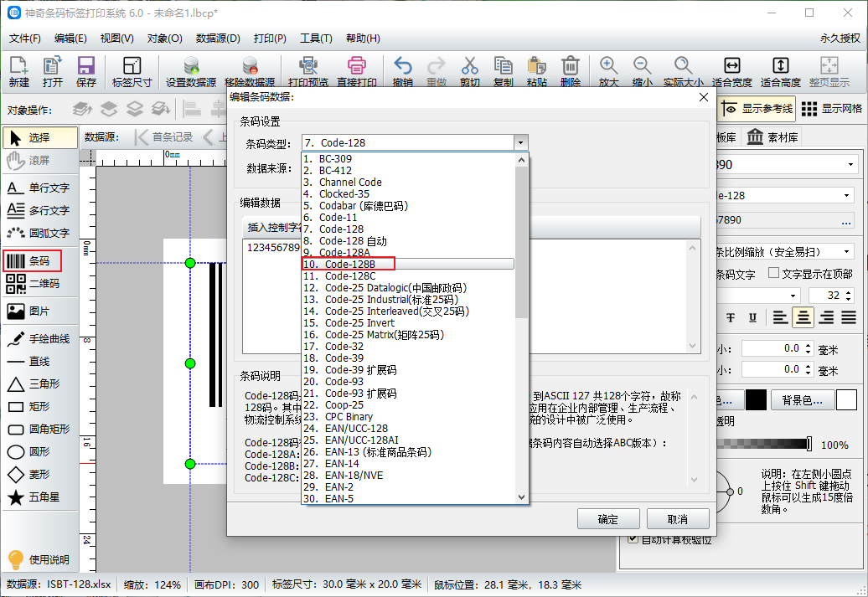Screen dimensions: 868x597
Task: Switch to the 素材库 tab
Action: coord(772,137)
